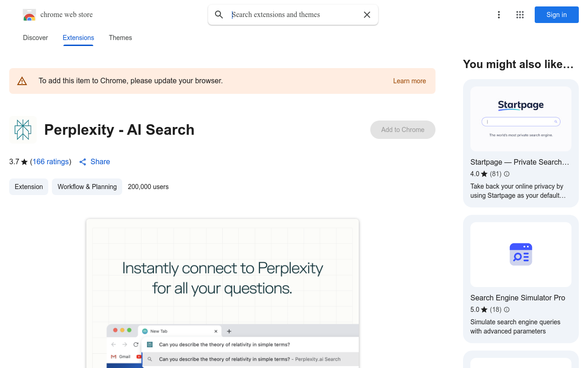
Task: Click Startpage description about online privacy
Action: pyautogui.click(x=518, y=191)
